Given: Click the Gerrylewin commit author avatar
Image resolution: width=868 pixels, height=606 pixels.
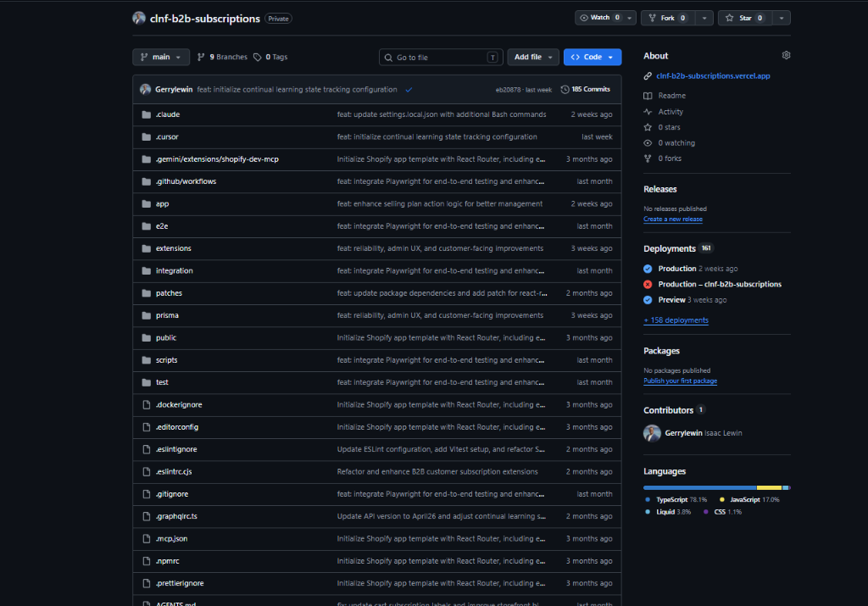Looking at the screenshot, I should coord(146,90).
